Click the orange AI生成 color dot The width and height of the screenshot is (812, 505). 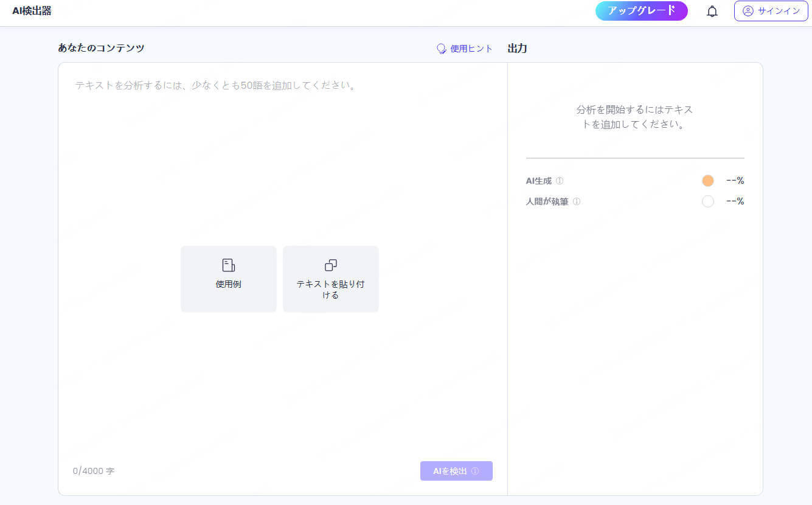pos(707,181)
